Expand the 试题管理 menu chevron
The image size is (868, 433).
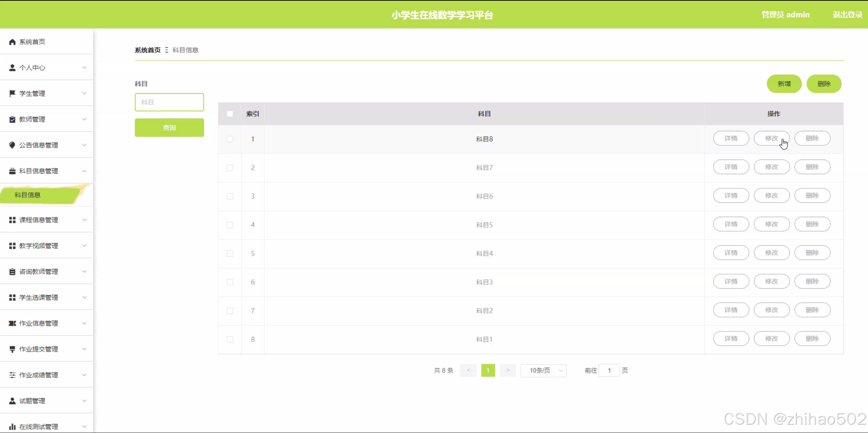click(x=84, y=401)
